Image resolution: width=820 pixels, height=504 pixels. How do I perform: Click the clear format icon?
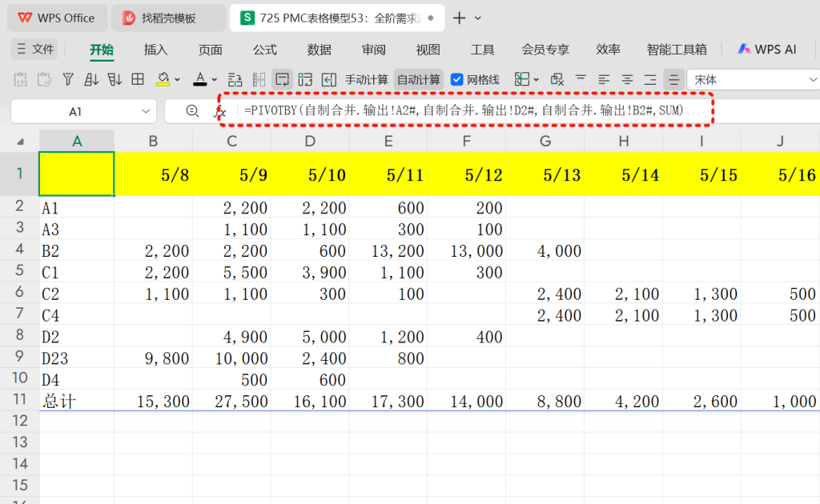(557, 80)
